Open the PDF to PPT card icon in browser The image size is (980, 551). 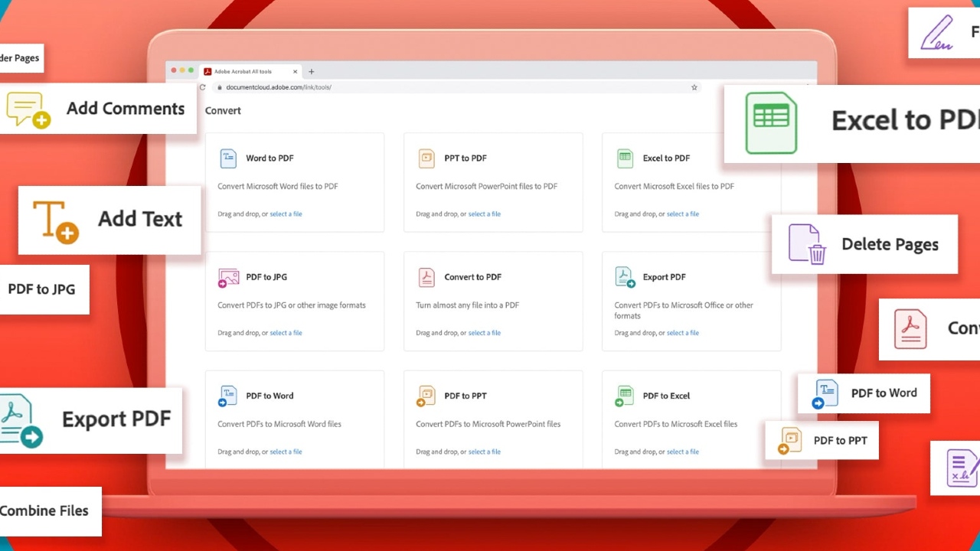[426, 396]
